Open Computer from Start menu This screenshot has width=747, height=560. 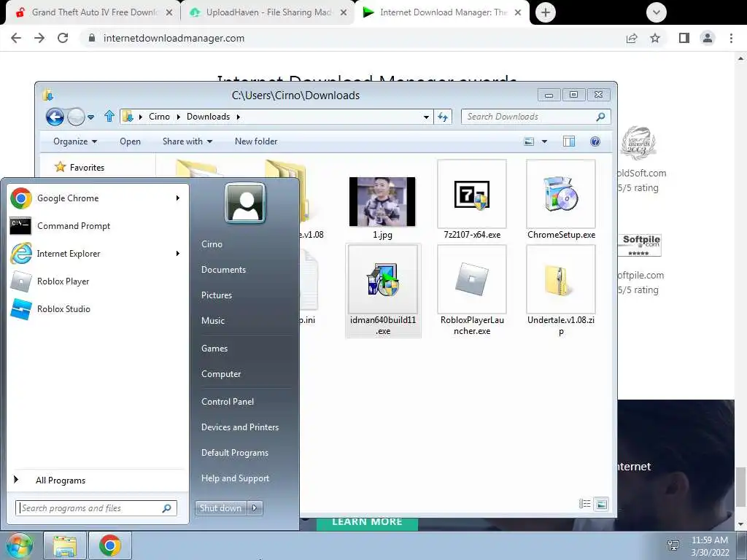tap(221, 374)
